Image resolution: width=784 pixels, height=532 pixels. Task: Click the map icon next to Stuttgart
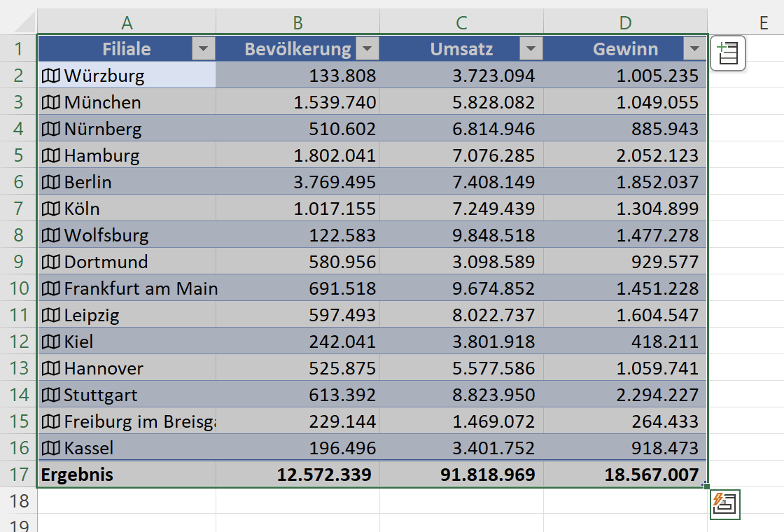[x=50, y=395]
